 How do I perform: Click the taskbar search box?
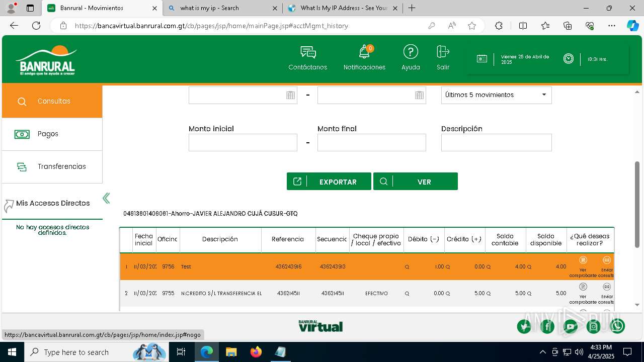(x=96, y=352)
